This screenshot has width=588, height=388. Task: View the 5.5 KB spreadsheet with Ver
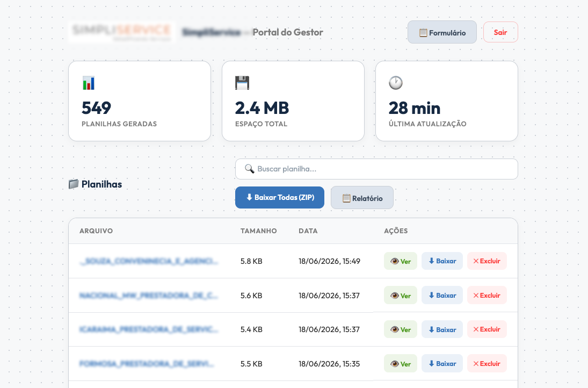400,364
